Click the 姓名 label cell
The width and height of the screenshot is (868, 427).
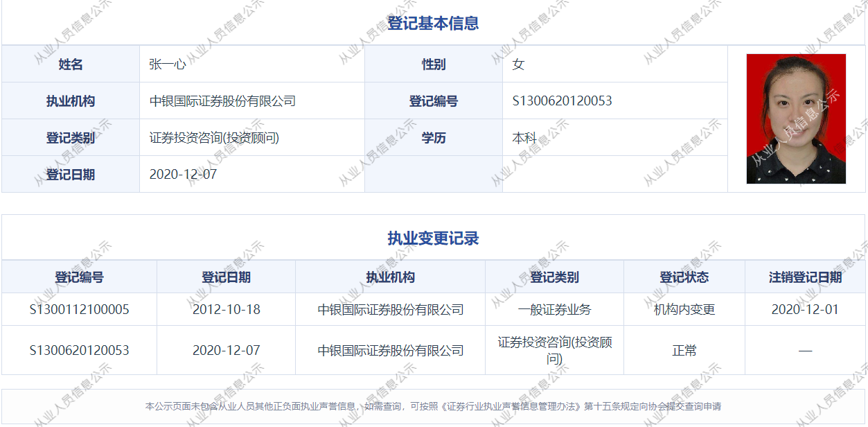(71, 64)
